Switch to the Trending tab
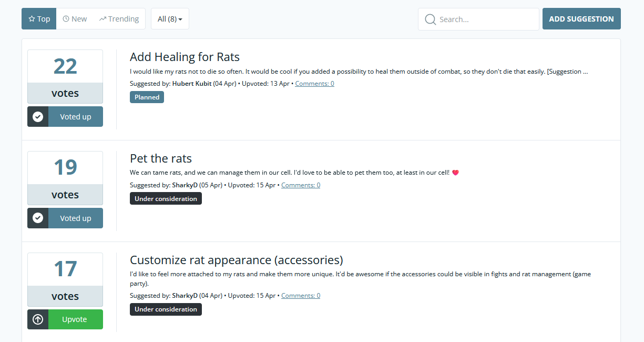644x342 pixels. (119, 19)
